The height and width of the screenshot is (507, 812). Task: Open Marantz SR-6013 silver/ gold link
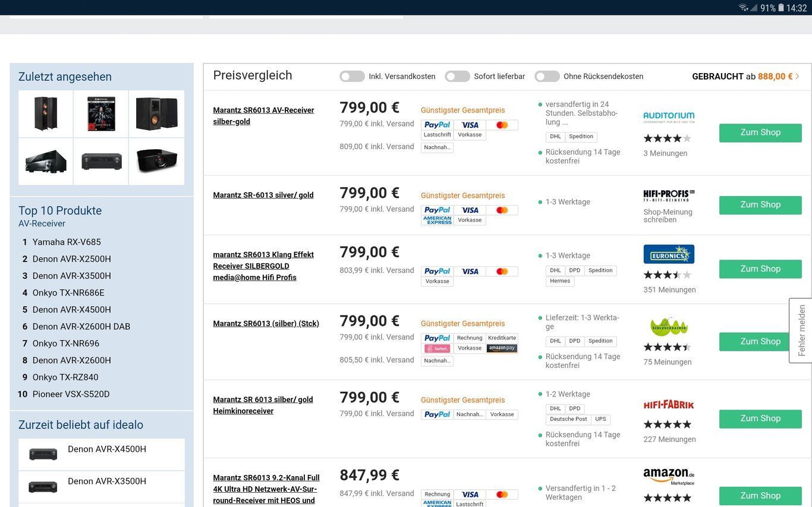(x=263, y=195)
